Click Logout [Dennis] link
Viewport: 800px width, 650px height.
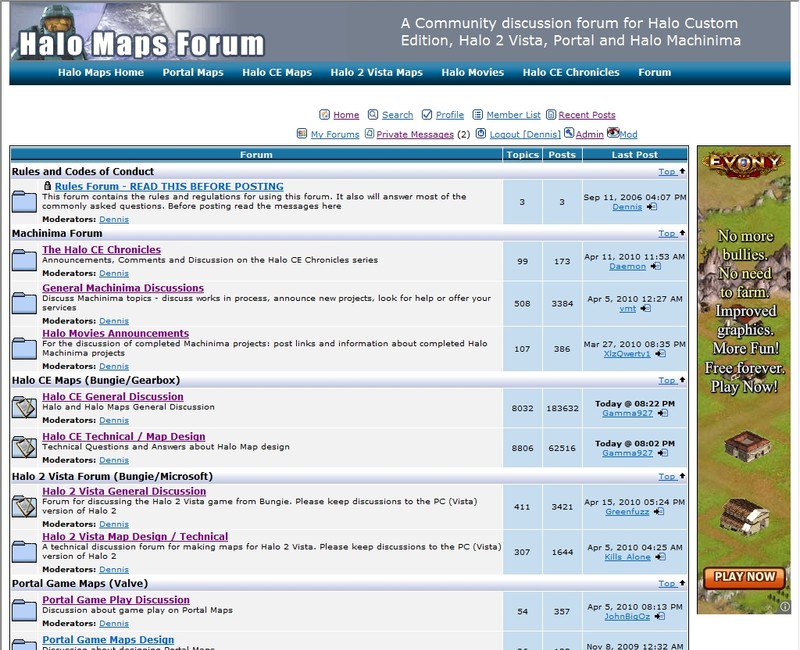tap(525, 134)
